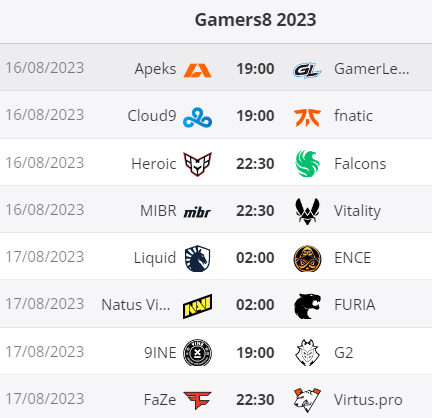The width and height of the screenshot is (432, 418).
Task: Select the Vitality bee logo
Action: point(307,211)
